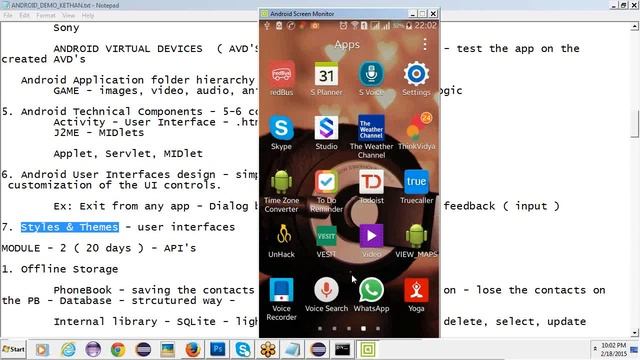Launch the Time Zone Converter app
Screen dimensions: 640x360
click(281, 182)
